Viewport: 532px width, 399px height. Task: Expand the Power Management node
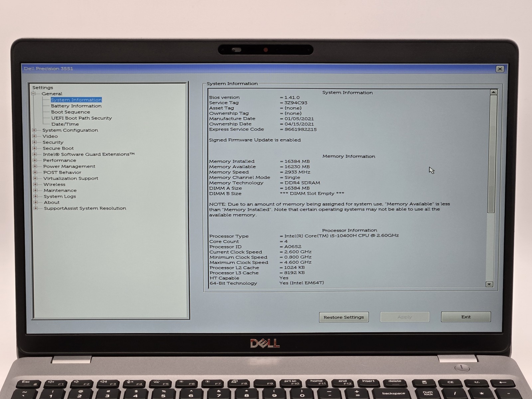tap(35, 166)
